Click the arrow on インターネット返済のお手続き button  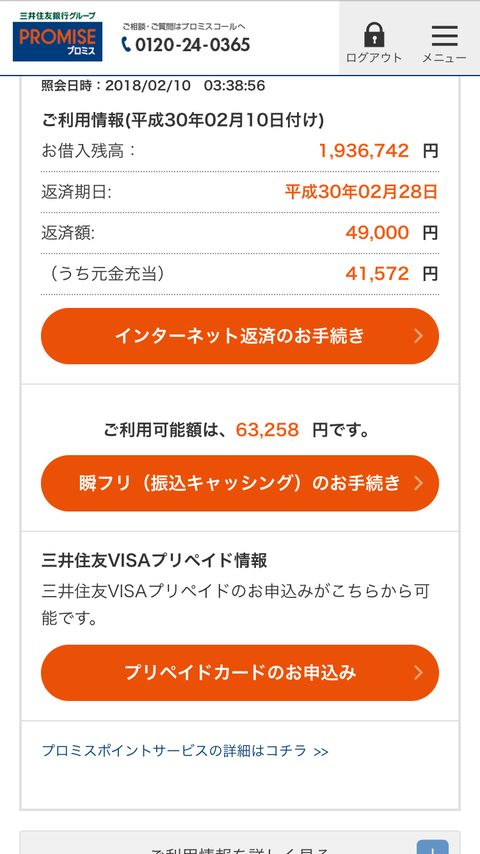pyautogui.click(x=418, y=336)
